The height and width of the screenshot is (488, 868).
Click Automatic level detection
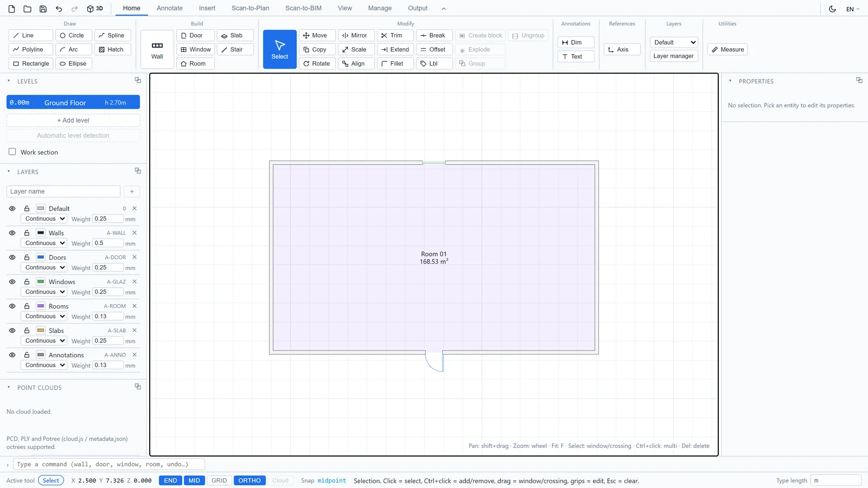[x=73, y=136]
